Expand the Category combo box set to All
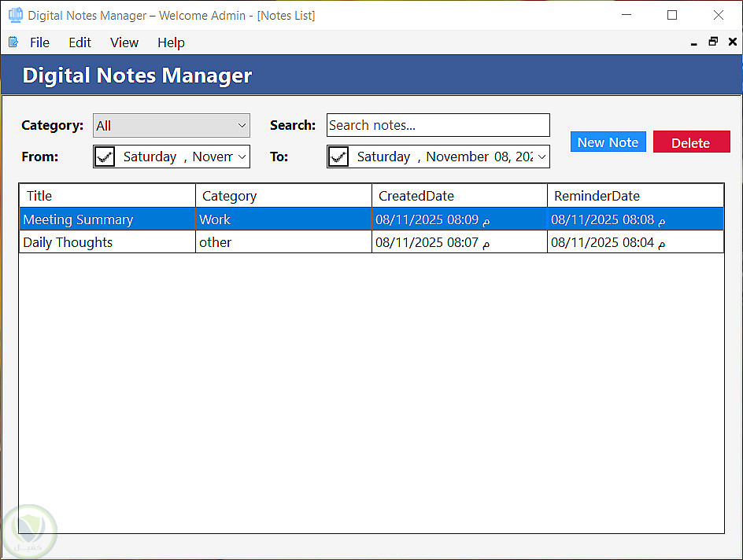This screenshot has width=743, height=560. pos(172,125)
